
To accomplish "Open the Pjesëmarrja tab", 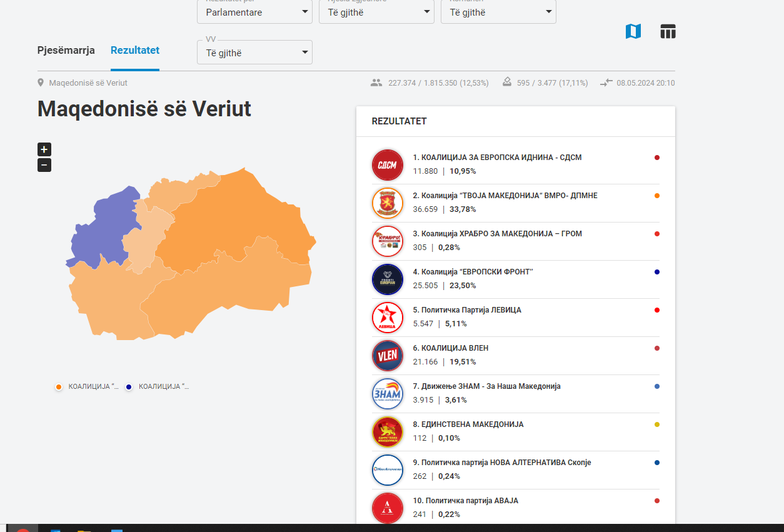I will 66,50.
